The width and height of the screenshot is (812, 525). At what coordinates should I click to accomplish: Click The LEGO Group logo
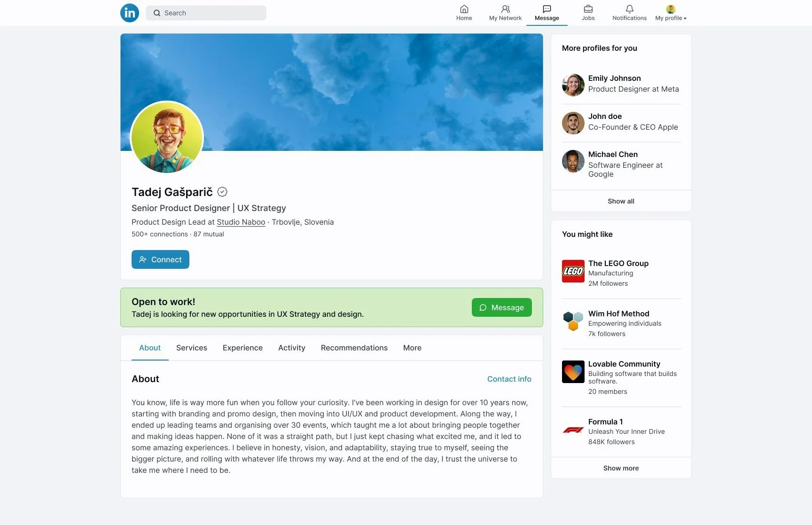coord(573,271)
